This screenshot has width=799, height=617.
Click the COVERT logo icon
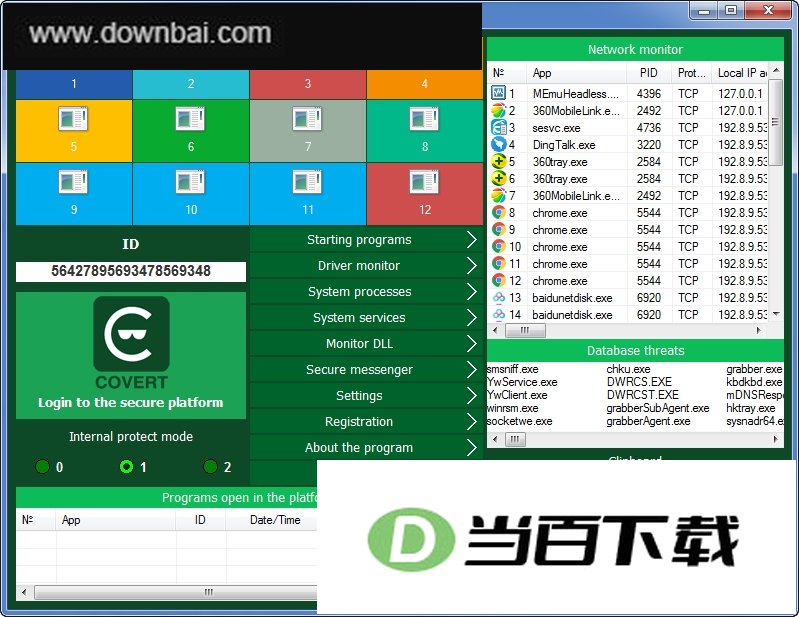pos(131,334)
